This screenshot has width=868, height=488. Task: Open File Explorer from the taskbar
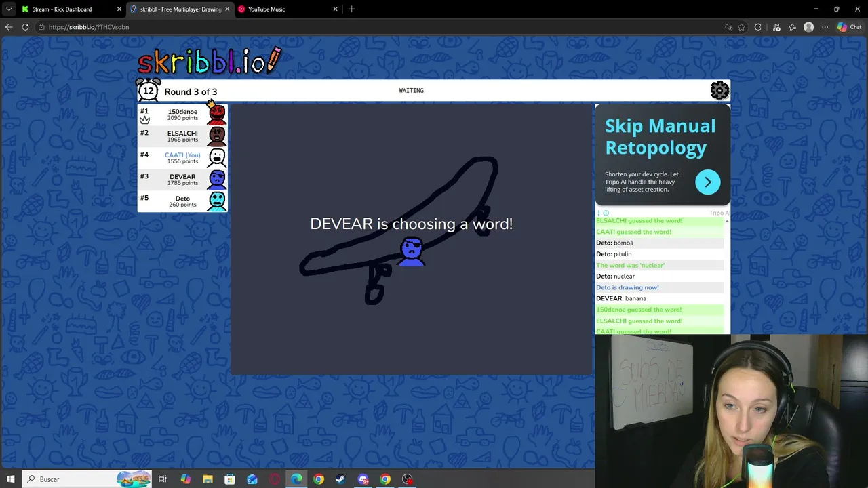[208, 479]
